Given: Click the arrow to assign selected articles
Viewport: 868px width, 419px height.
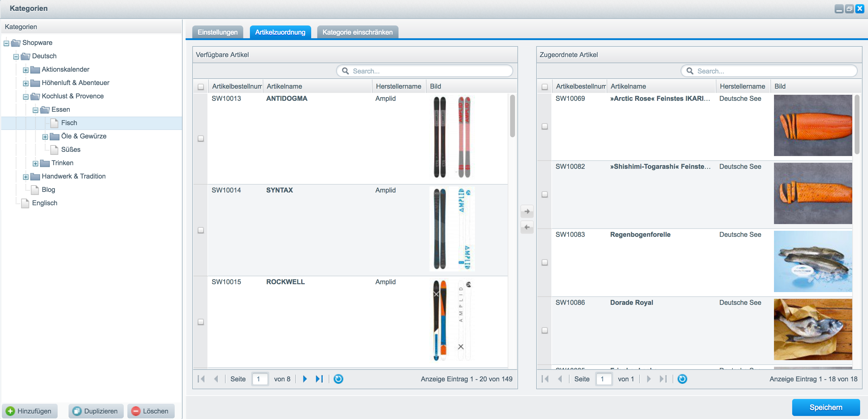Looking at the screenshot, I should click(527, 212).
